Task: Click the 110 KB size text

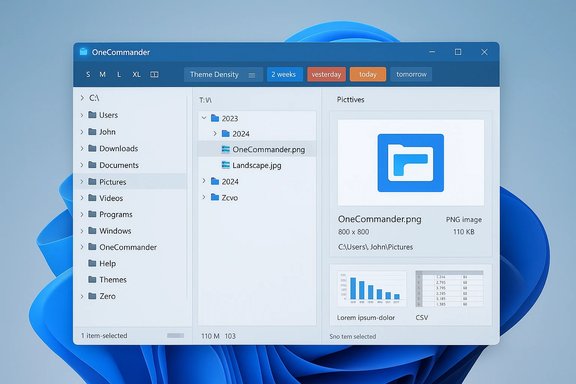Action: click(x=464, y=232)
